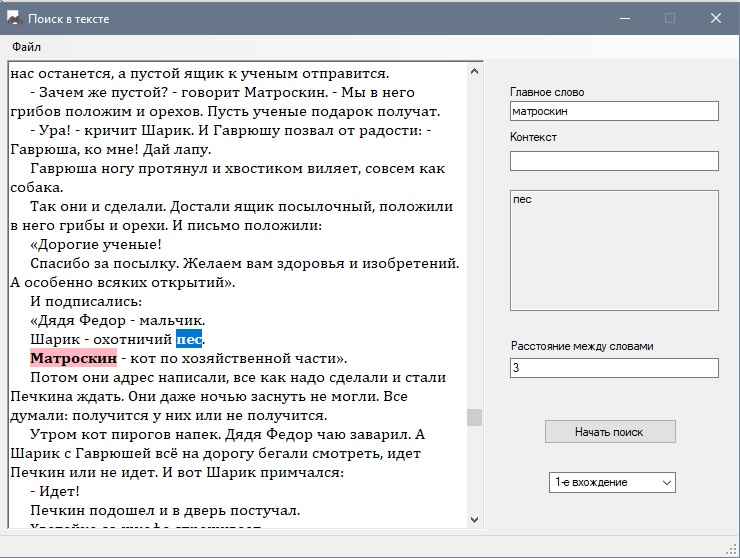Maximize the Поиск в тексте window
This screenshot has height=558, width=740.
(x=670, y=18)
